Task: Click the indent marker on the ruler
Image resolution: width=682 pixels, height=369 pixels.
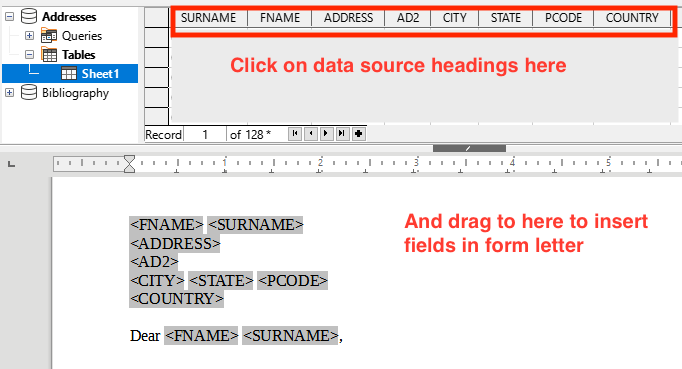Action: point(129,164)
